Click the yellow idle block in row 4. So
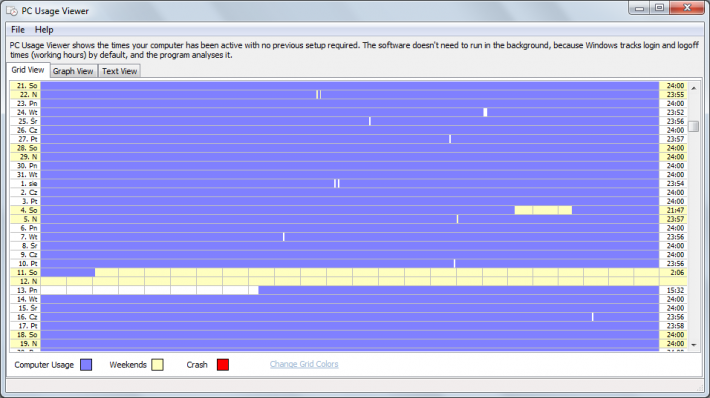The height and width of the screenshot is (398, 710). (543, 210)
